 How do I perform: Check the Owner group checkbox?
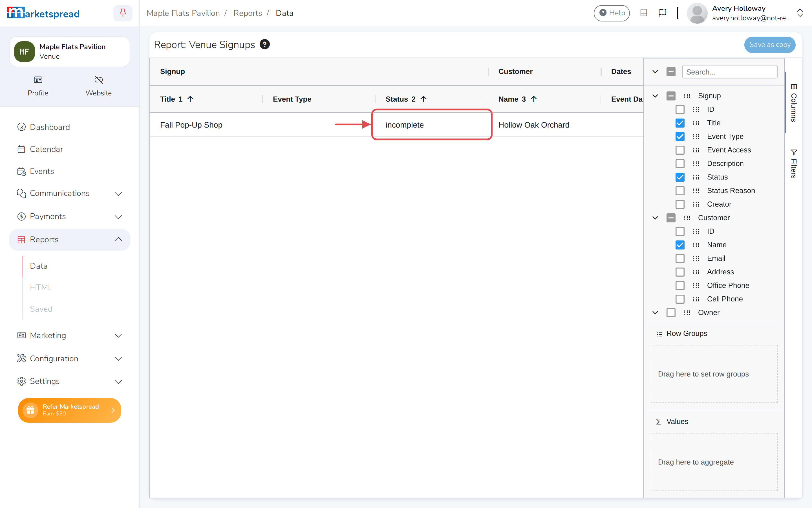click(671, 312)
